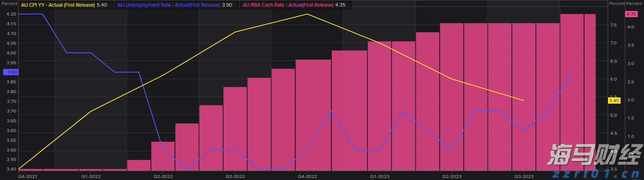Click the peak of the yellow CPI line

pos(307,14)
